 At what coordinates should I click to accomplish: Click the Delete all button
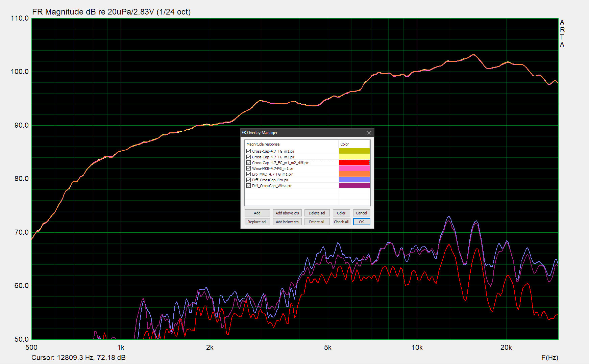coord(317,222)
